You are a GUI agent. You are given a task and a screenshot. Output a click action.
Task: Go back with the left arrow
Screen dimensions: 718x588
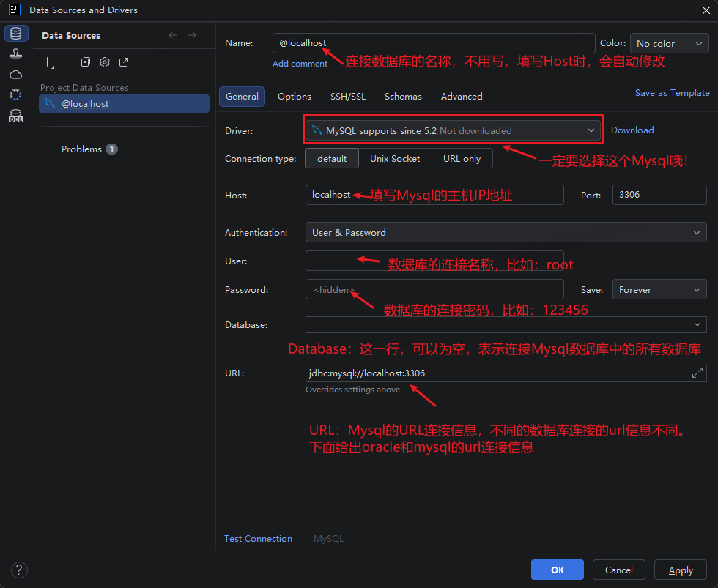coord(173,35)
